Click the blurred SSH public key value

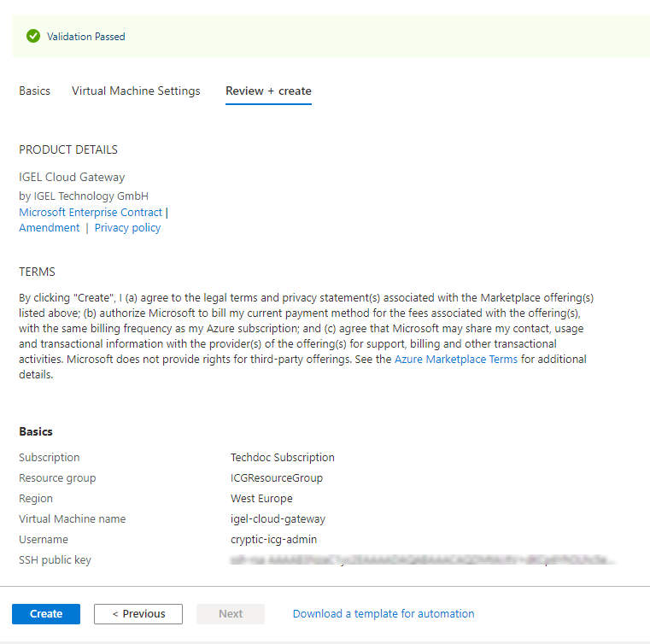422,560
